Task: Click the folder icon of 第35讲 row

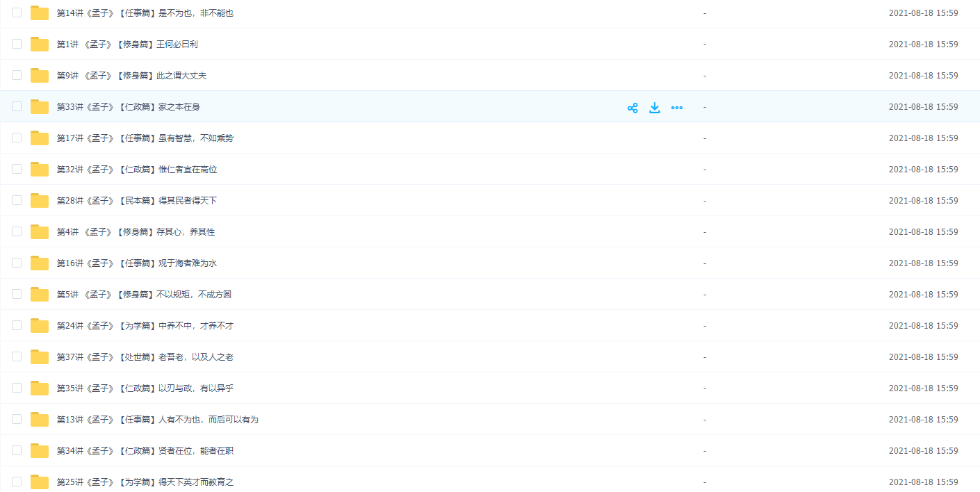Action: (40, 388)
